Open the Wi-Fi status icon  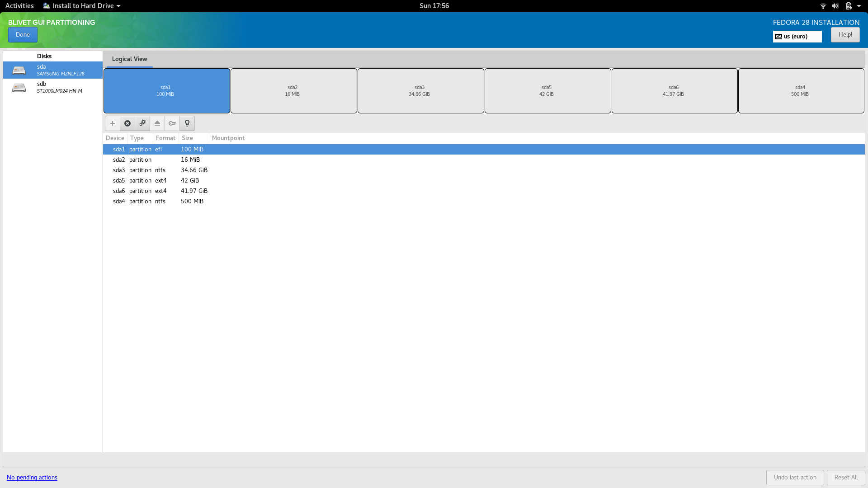pos(823,6)
